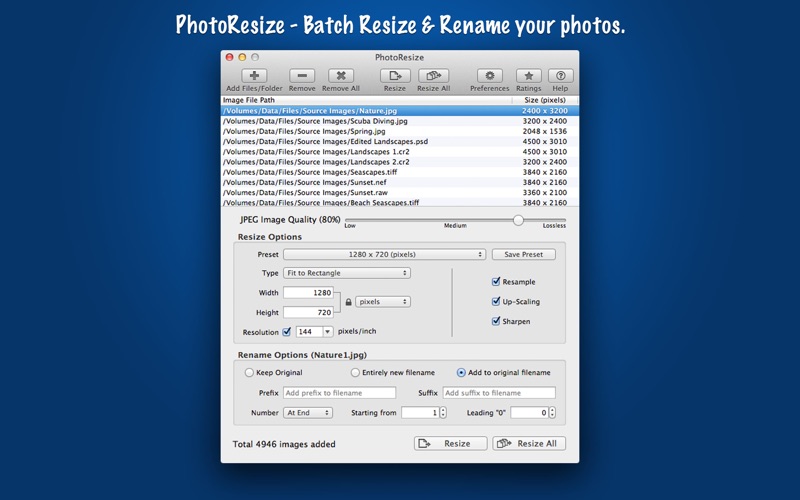Toggle the aspect ratio lock icon
800x500 pixels.
point(348,302)
